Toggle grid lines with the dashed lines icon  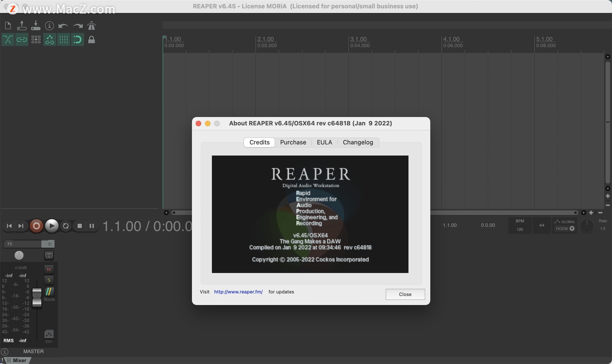64,39
